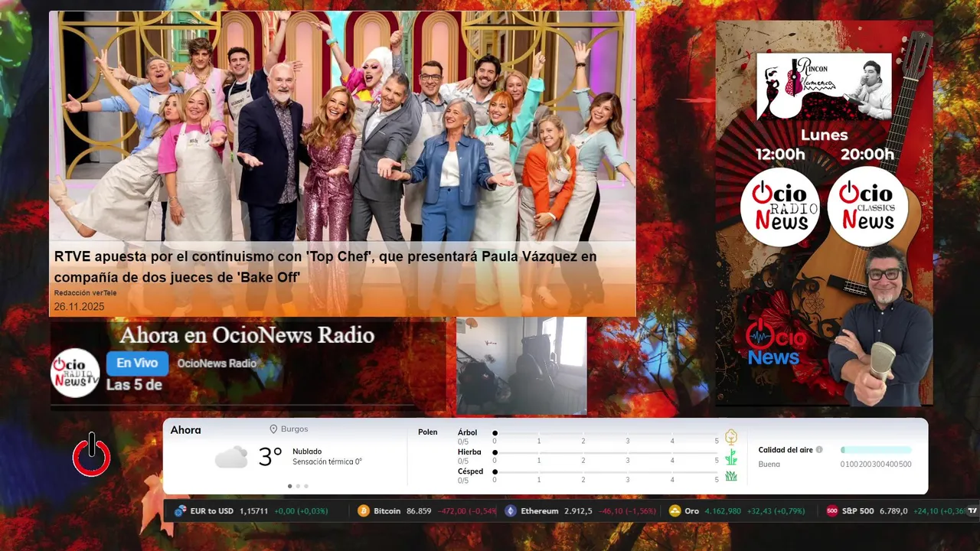Screen dimensions: 980x551
Task: Click the S&P 500 red badge icon
Action: click(832, 510)
